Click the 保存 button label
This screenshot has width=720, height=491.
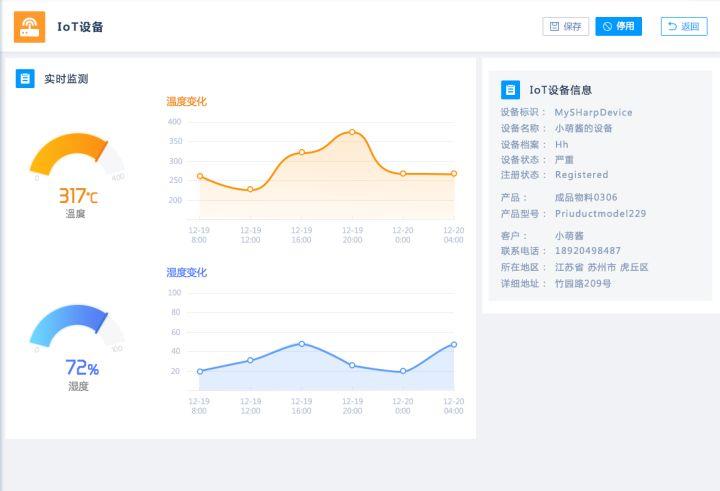573,27
